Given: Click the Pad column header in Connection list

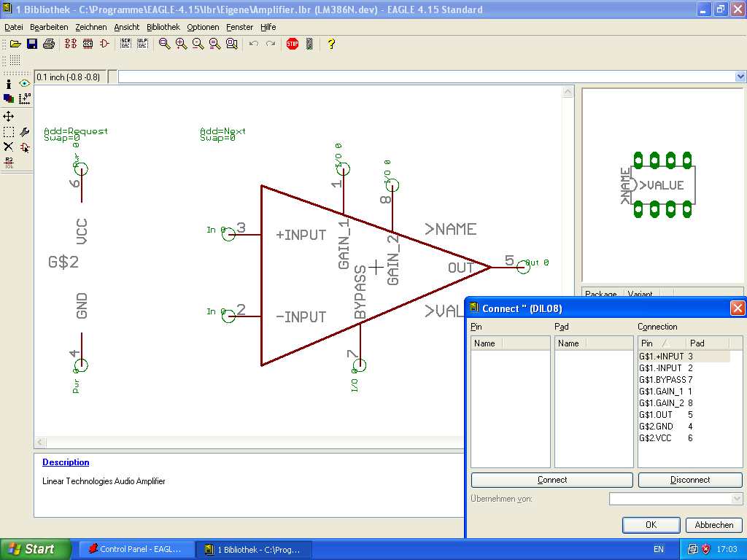Looking at the screenshot, I should pyautogui.click(x=707, y=343).
